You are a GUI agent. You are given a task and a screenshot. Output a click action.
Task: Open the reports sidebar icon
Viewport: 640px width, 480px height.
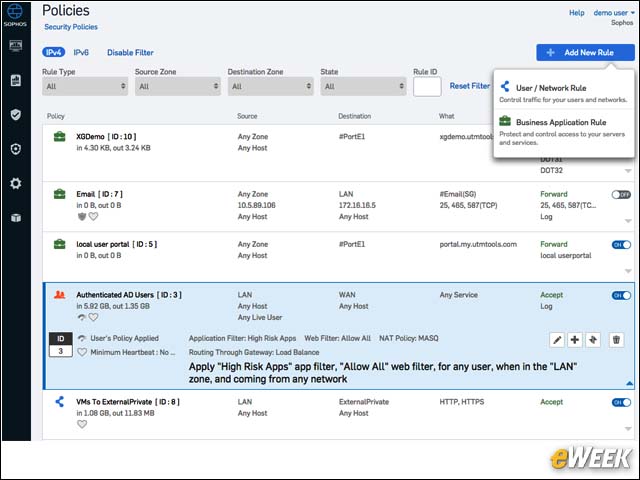click(x=16, y=80)
